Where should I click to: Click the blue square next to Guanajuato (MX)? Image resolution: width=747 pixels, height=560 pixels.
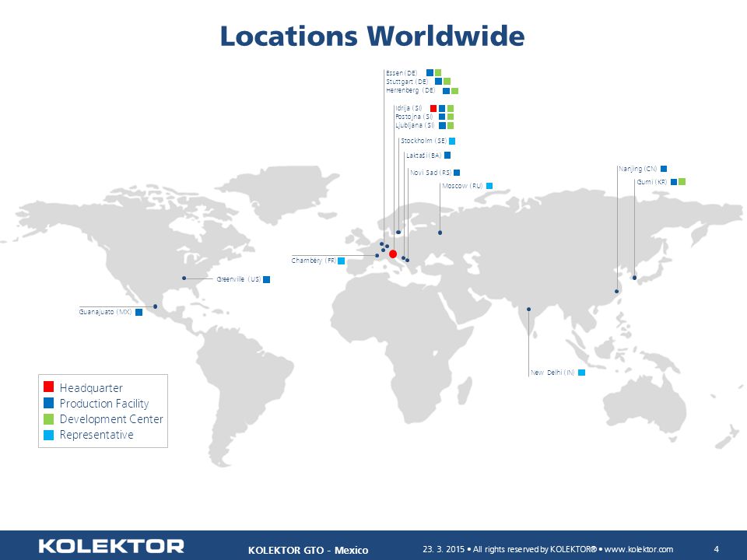click(x=139, y=313)
